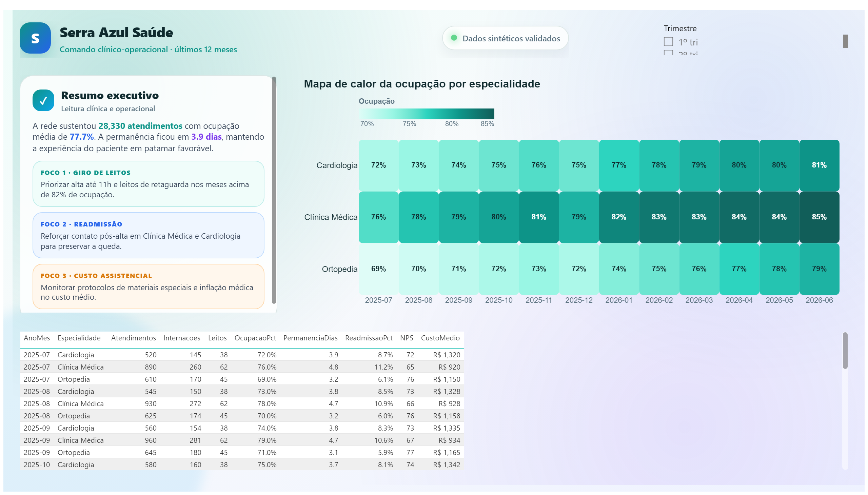
Task: Select the Clínica Médica 85% heatmap cell
Action: pyautogui.click(x=819, y=217)
